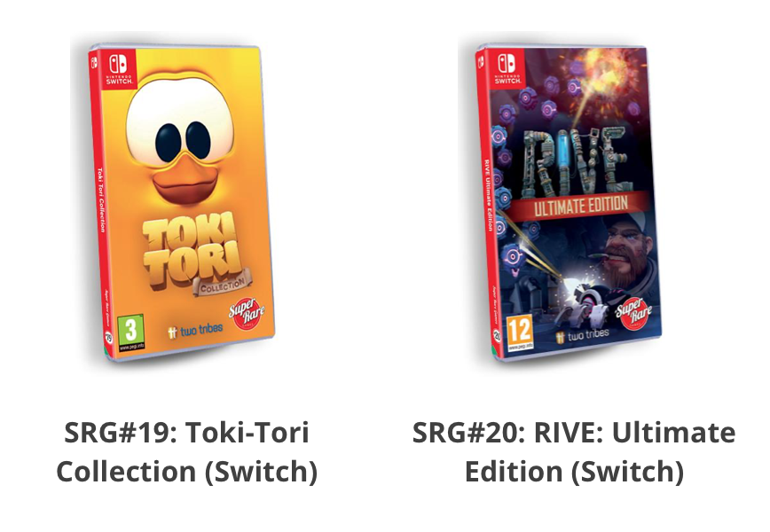Click the two tribes logo on Toki Tori cover
Image resolution: width=770 pixels, height=532 pixels.
tap(195, 331)
